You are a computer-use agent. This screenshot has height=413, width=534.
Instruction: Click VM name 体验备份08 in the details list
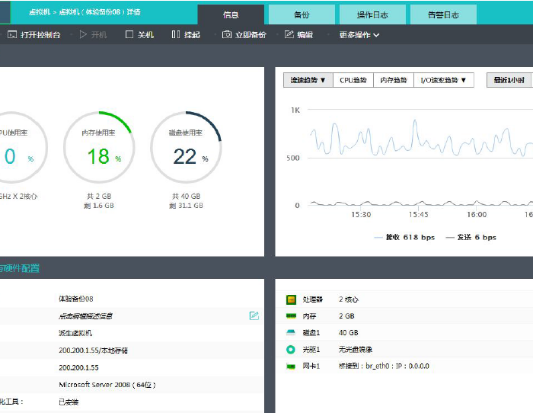click(76, 299)
